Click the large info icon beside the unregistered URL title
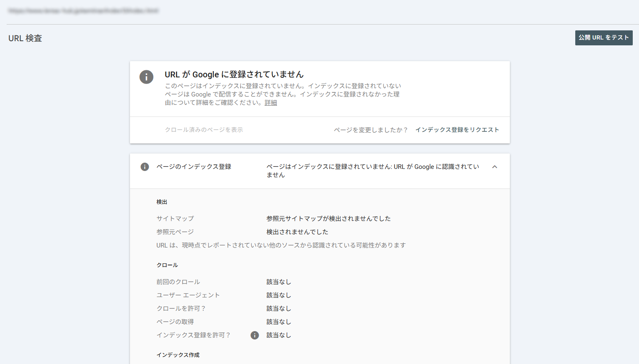This screenshot has height=364, width=639. click(146, 77)
